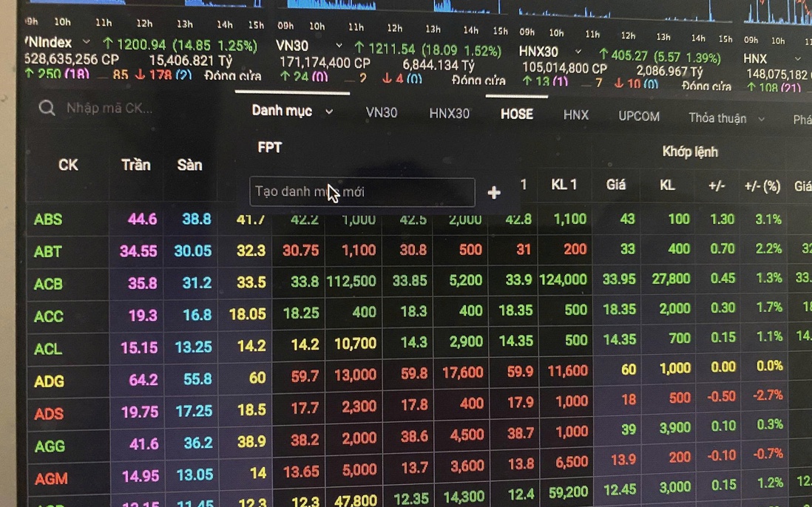Sort by the CK column header
This screenshot has width=812, height=507.
point(68,165)
